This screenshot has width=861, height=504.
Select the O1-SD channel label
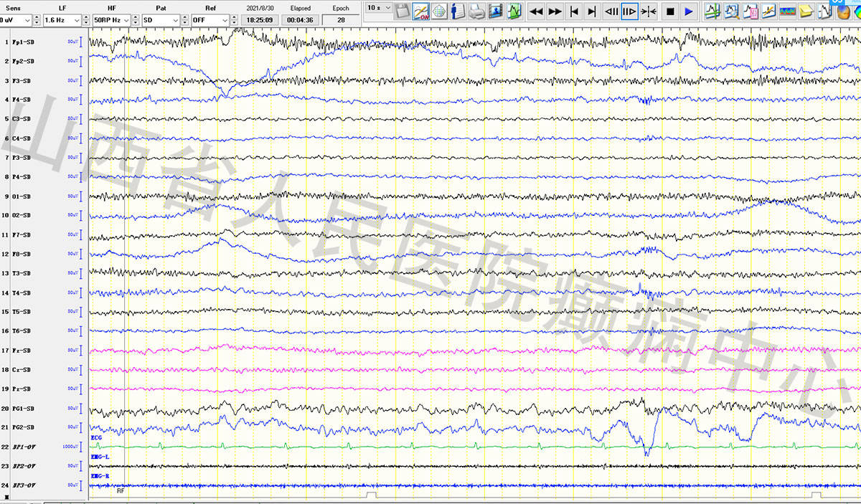[22, 196]
